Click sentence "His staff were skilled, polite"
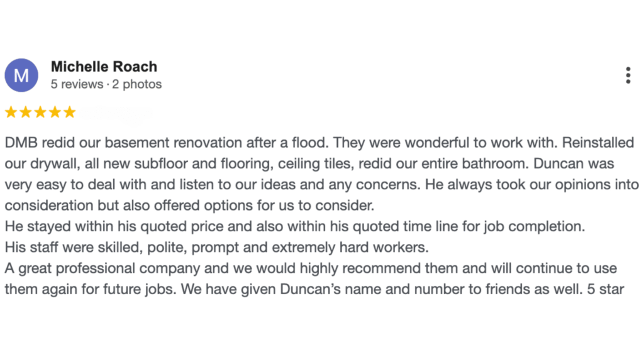This screenshot has height=362, width=644. (x=216, y=248)
